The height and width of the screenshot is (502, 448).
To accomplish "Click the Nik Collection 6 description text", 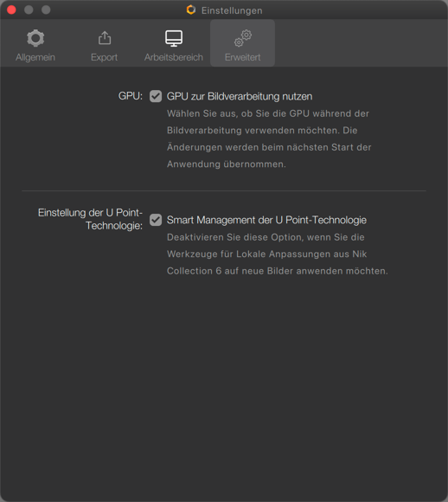I will coord(278,254).
